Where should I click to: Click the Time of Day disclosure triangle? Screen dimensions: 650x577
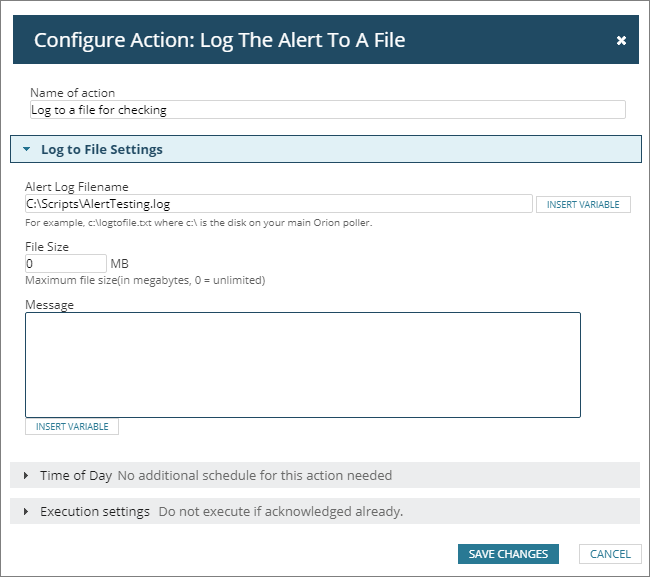click(26, 476)
